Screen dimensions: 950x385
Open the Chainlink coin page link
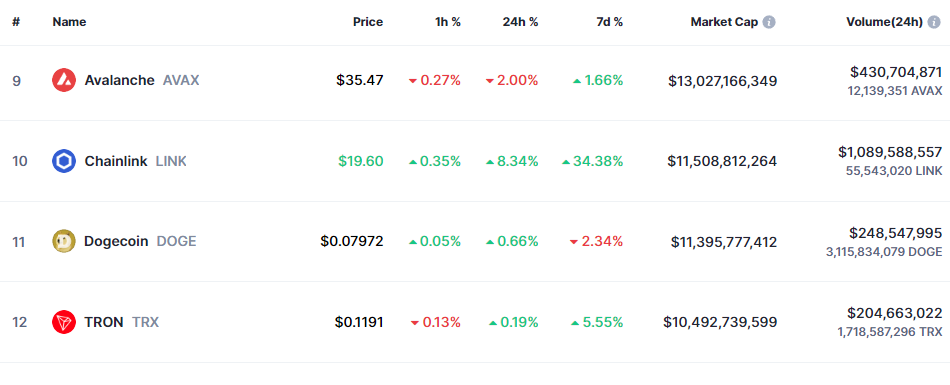tap(116, 161)
